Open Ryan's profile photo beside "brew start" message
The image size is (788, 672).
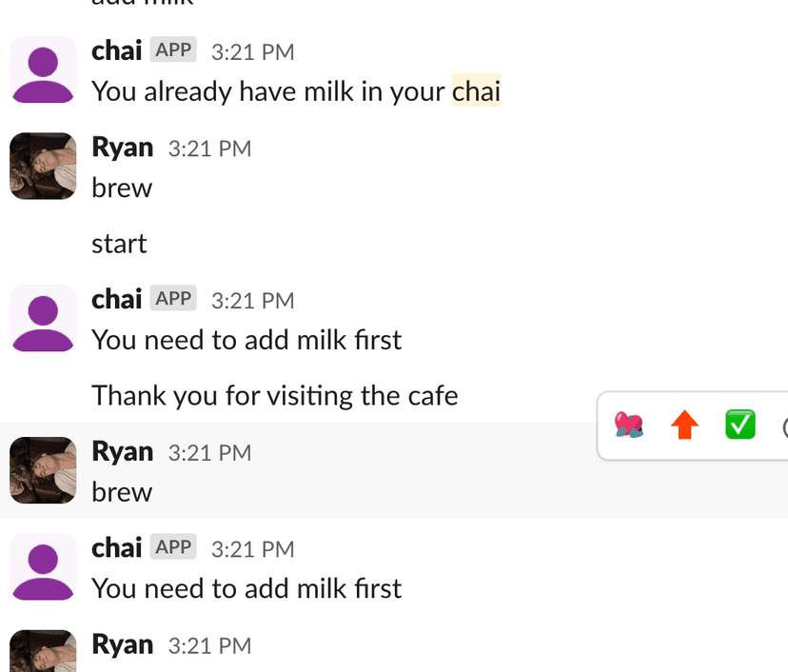(x=42, y=167)
